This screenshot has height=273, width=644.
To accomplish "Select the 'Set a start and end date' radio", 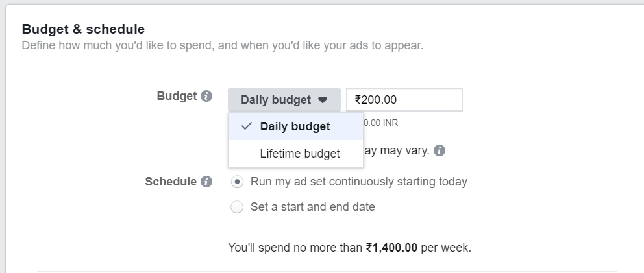I will (x=237, y=207).
